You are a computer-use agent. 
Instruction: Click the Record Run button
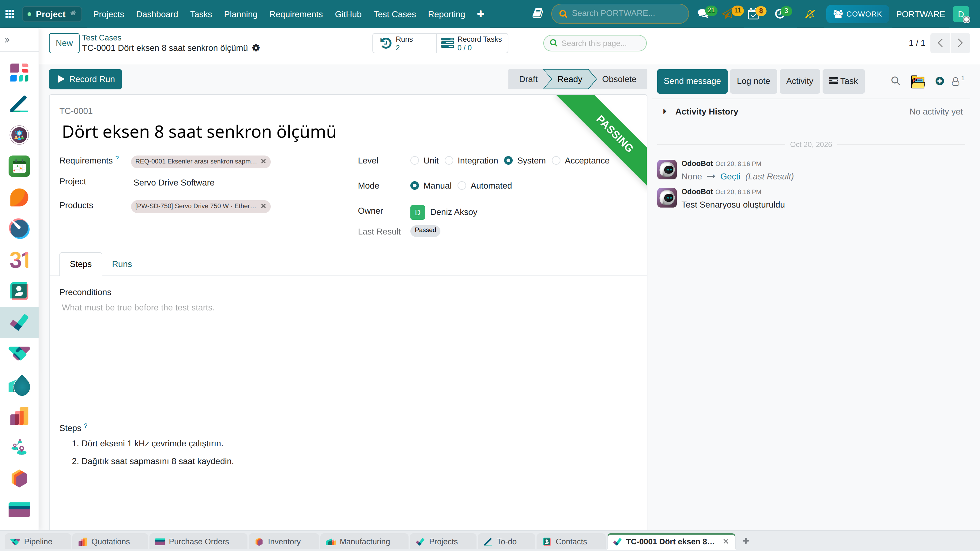coord(85,79)
